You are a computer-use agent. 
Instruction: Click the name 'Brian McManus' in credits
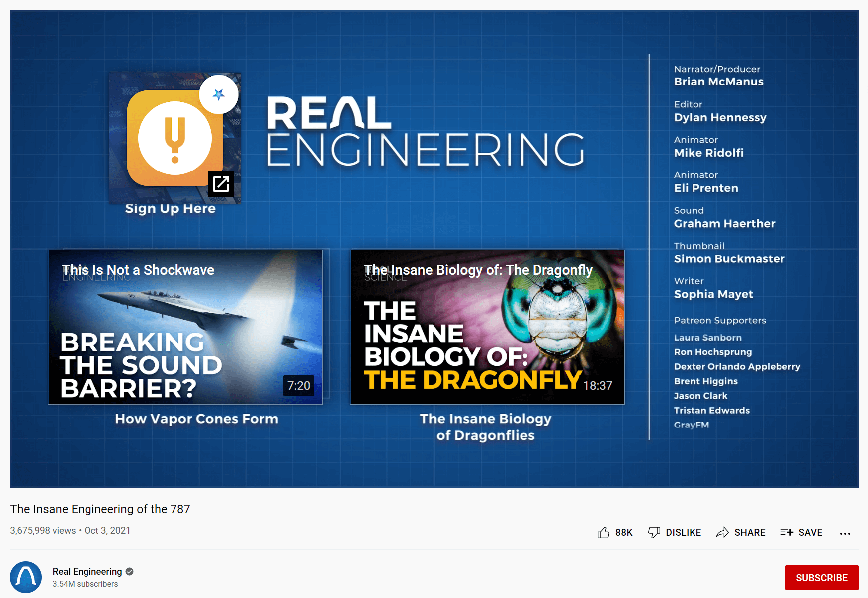(719, 82)
